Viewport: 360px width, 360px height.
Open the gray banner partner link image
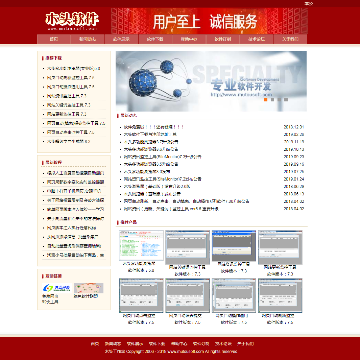click(x=88, y=288)
